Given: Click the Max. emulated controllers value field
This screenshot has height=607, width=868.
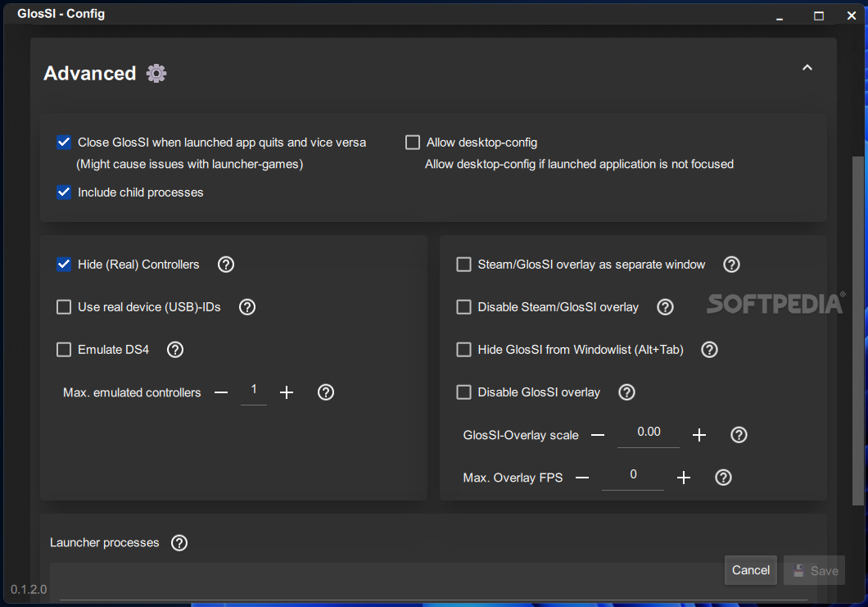Looking at the screenshot, I should pyautogui.click(x=254, y=392).
